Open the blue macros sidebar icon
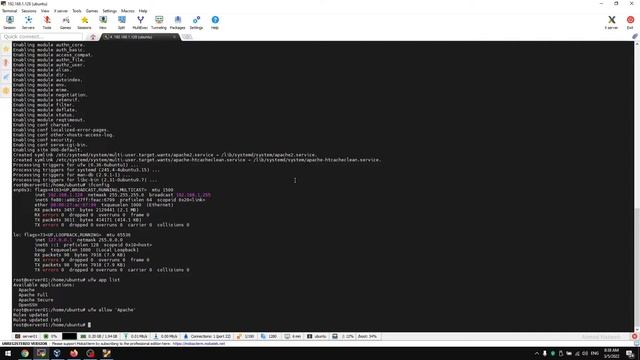Screen dimensions: 640x360 tap(6, 77)
